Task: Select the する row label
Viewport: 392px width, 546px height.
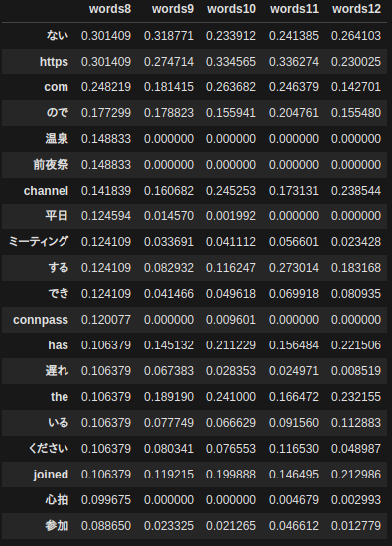Action: (x=59, y=268)
